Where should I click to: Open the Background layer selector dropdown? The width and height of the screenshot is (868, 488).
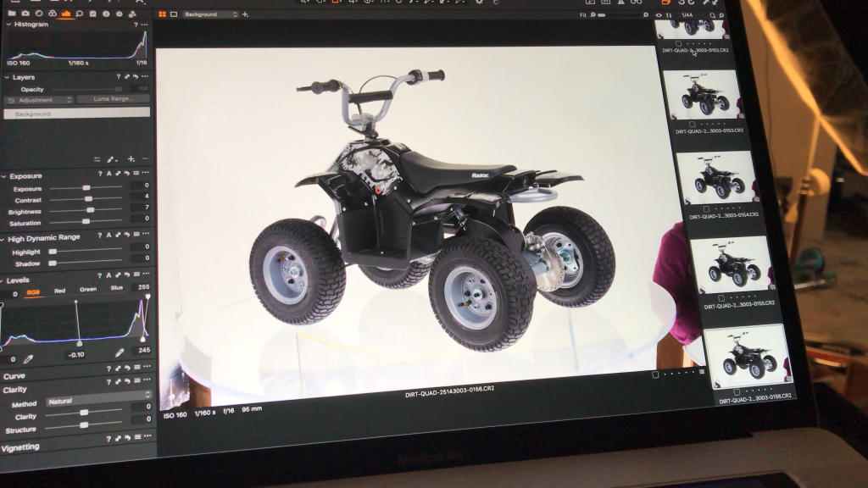210,14
